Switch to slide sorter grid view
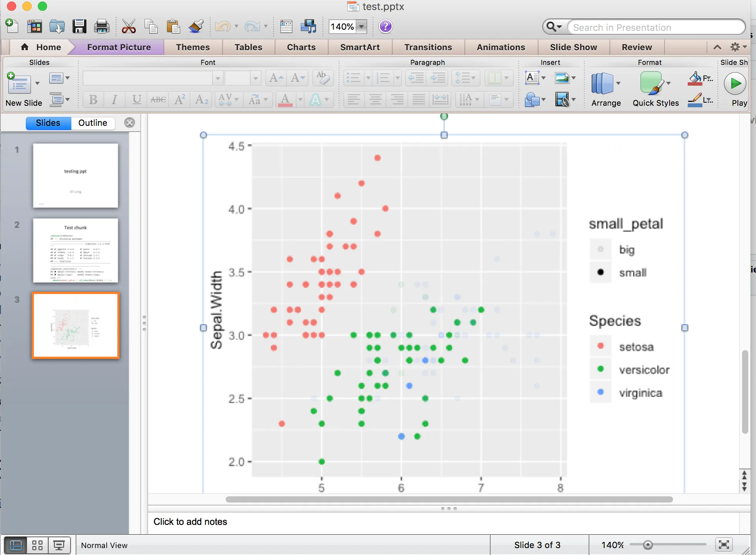The width and height of the screenshot is (756, 555). (x=37, y=545)
